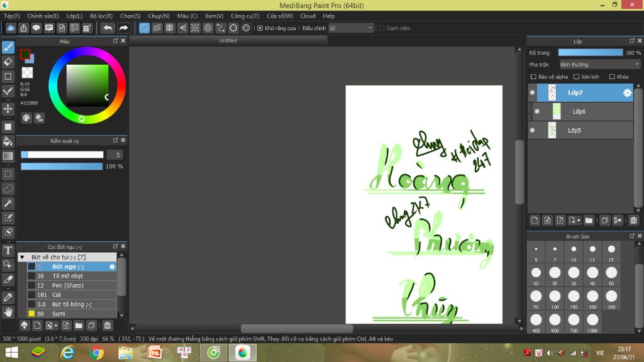644x362 pixels.
Task: Open the Cửa sổ(W) menu
Action: [x=280, y=16]
